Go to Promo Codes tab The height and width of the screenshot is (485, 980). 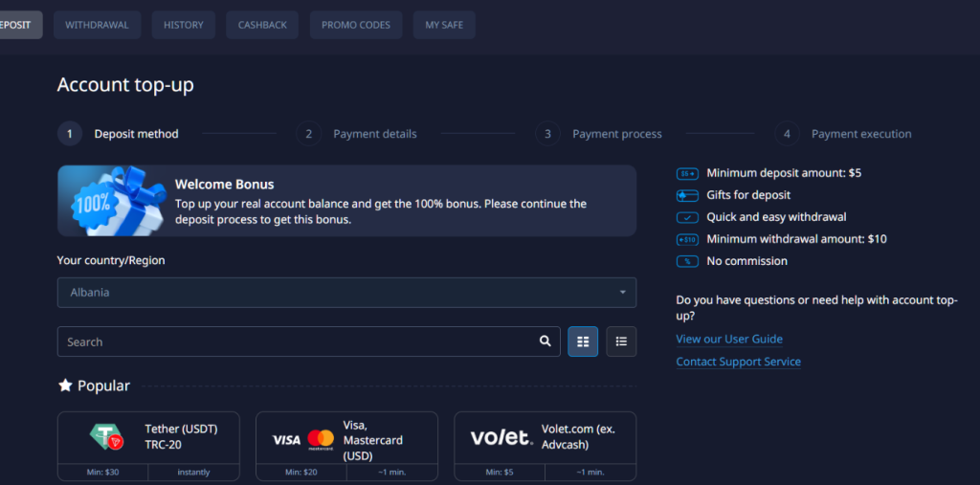point(356,25)
